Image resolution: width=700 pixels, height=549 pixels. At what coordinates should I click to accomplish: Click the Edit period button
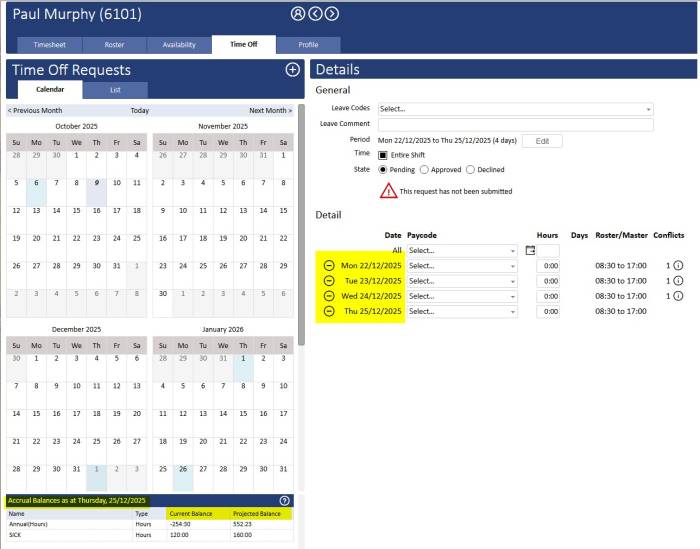coord(542,141)
